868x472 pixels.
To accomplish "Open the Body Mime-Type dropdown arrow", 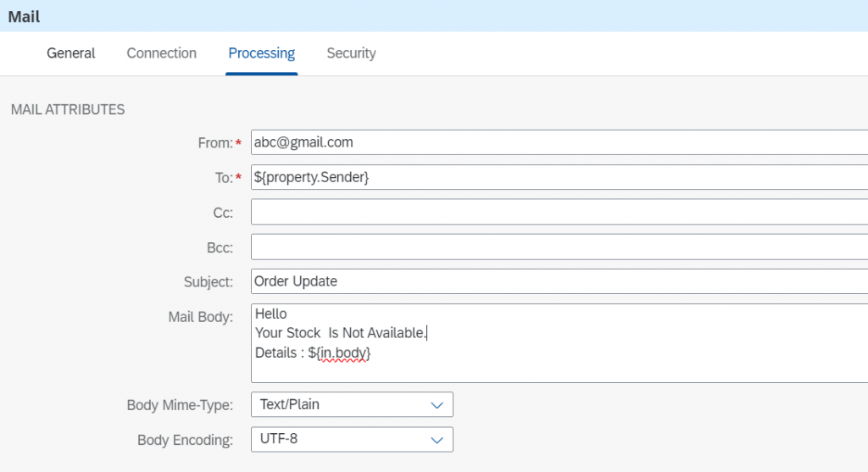I will pyautogui.click(x=437, y=405).
